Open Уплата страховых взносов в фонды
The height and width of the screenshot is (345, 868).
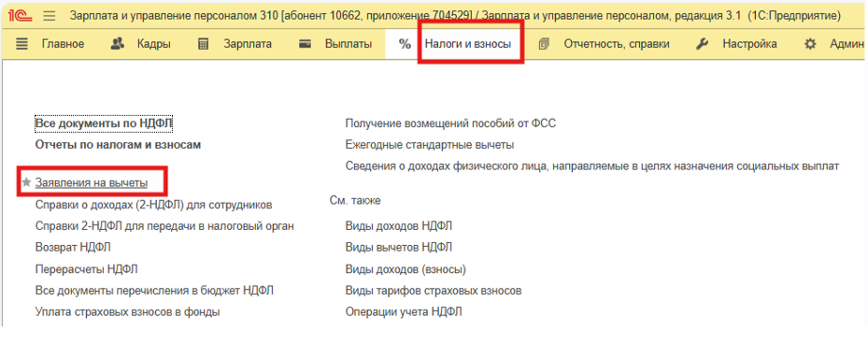click(x=128, y=311)
